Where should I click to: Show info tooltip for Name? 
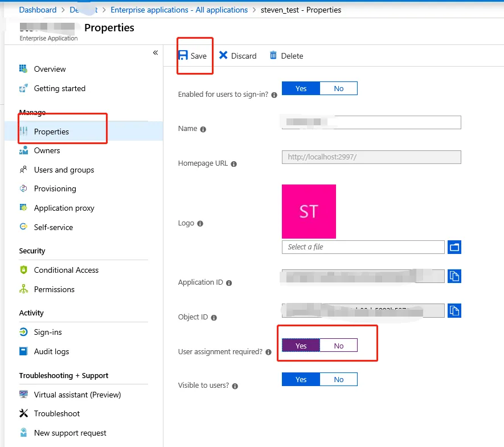click(x=203, y=129)
